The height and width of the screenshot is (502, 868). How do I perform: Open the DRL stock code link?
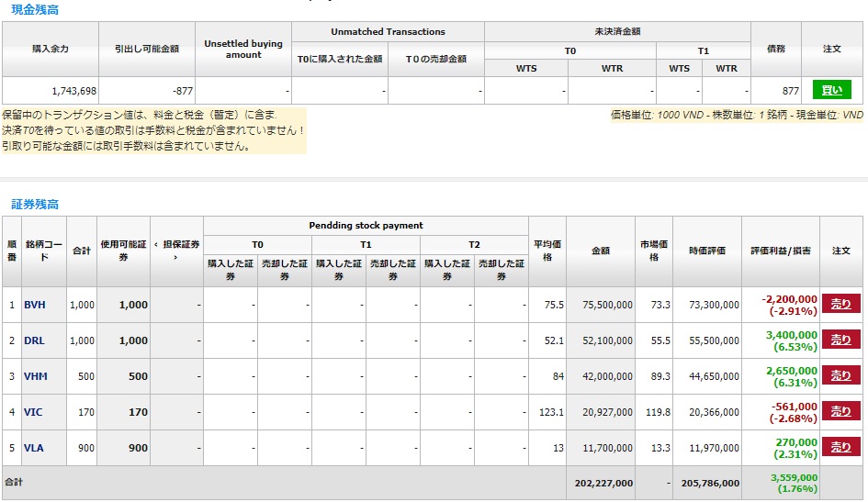34,340
